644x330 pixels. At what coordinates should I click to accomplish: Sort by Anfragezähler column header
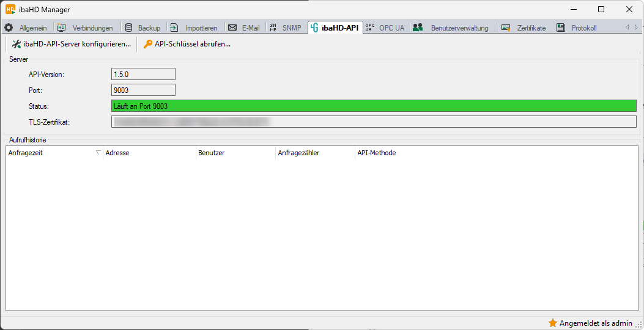coord(314,153)
